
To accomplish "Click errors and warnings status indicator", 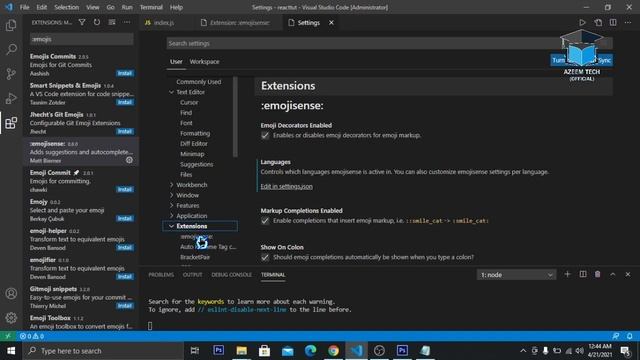I will pyautogui.click(x=32, y=336).
